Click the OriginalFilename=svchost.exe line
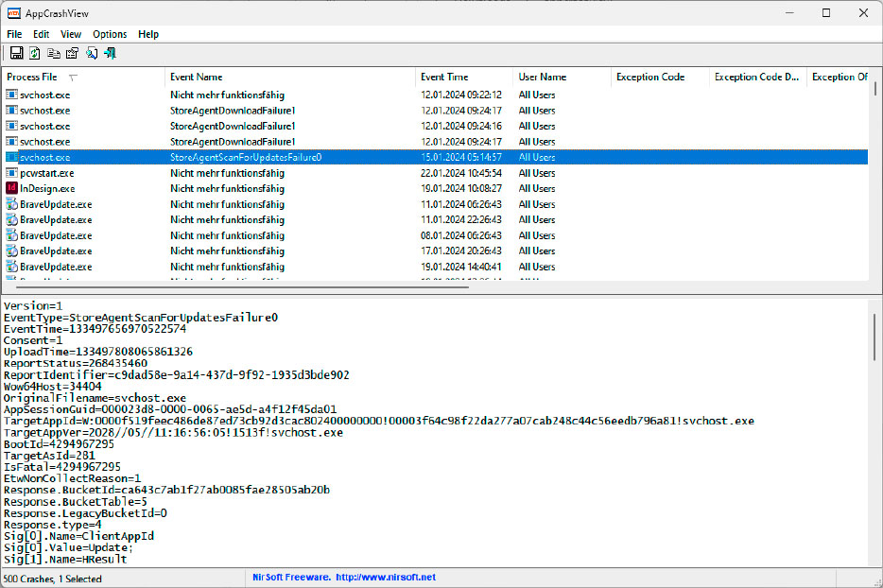 tap(95, 398)
